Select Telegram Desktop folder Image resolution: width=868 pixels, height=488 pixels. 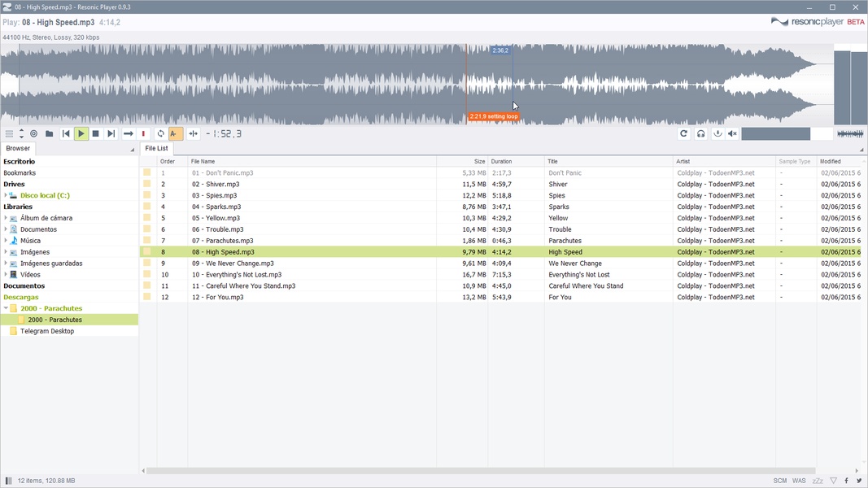47,331
